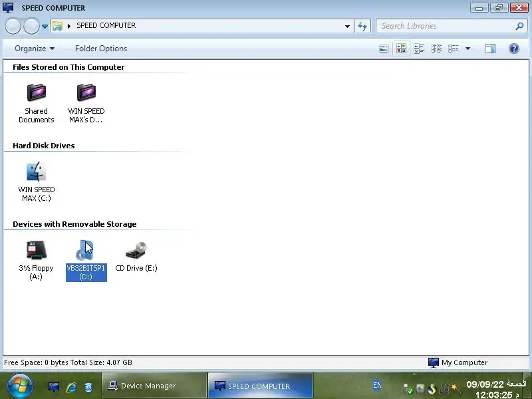Viewport: 532px width, 399px height.
Task: Click the Show Desktop quick launch icon
Action: click(54, 387)
